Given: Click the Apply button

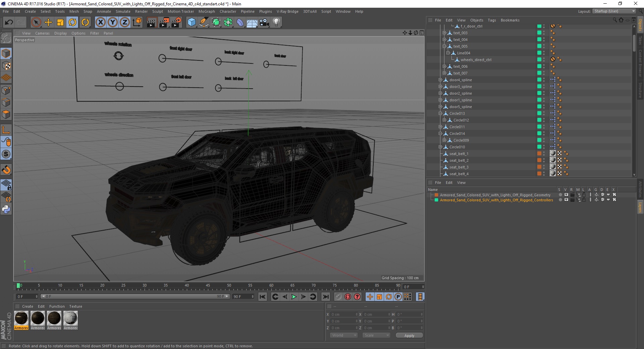Looking at the screenshot, I should click(409, 336).
